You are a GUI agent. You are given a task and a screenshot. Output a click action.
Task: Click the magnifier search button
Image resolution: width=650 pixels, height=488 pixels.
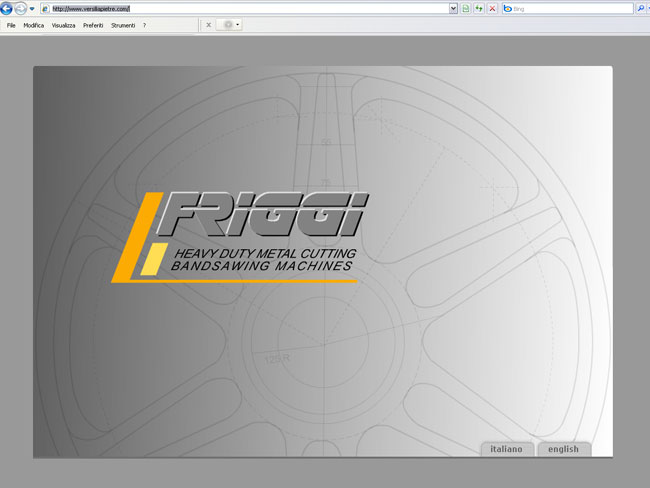(x=641, y=9)
